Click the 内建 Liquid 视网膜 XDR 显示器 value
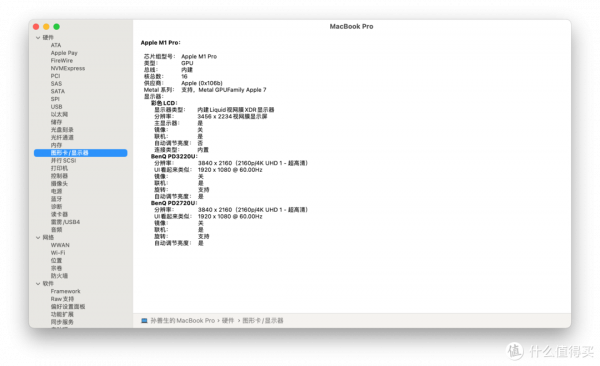The height and width of the screenshot is (366, 600). 236,109
